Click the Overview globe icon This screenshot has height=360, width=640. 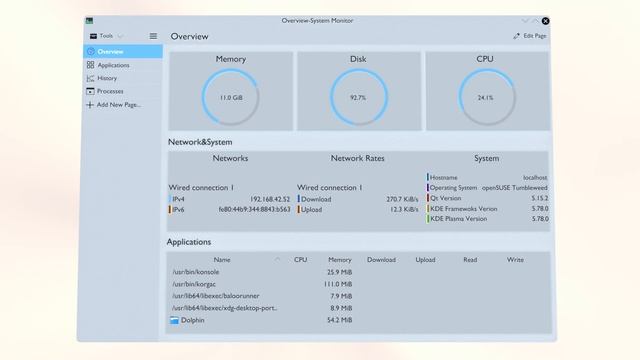point(91,51)
